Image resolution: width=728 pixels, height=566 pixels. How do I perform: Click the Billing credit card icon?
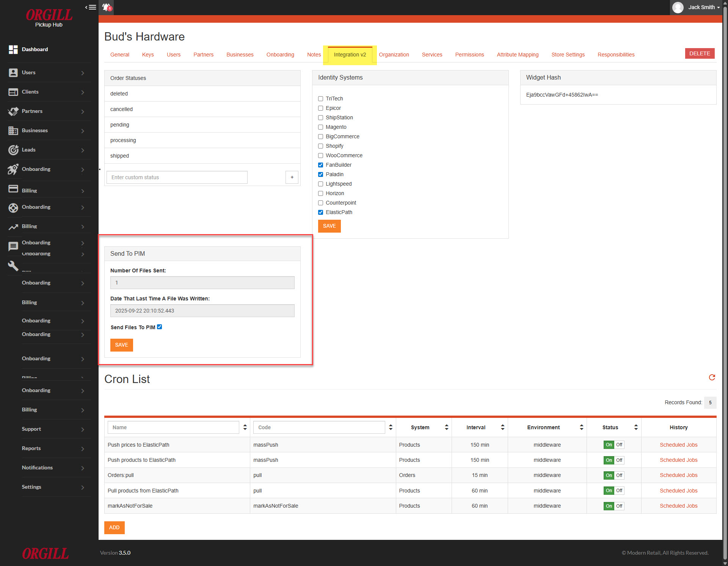click(x=13, y=189)
